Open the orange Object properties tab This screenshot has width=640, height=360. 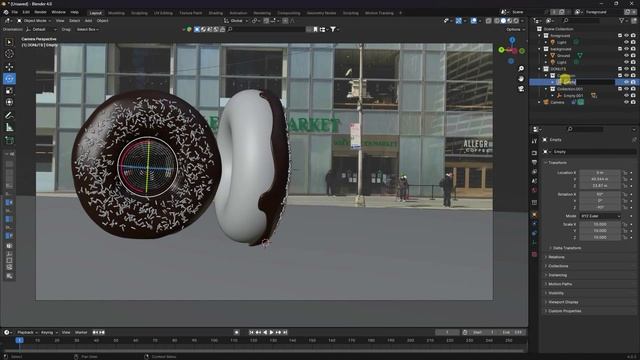coord(534,214)
